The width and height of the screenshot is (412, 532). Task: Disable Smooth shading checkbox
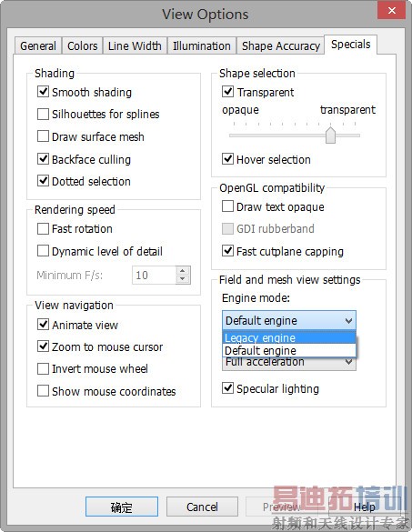tap(43, 92)
